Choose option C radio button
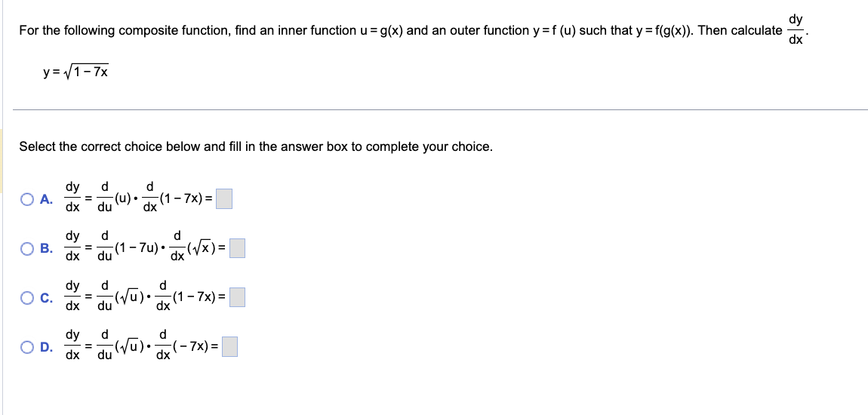868x415 pixels. 27,298
